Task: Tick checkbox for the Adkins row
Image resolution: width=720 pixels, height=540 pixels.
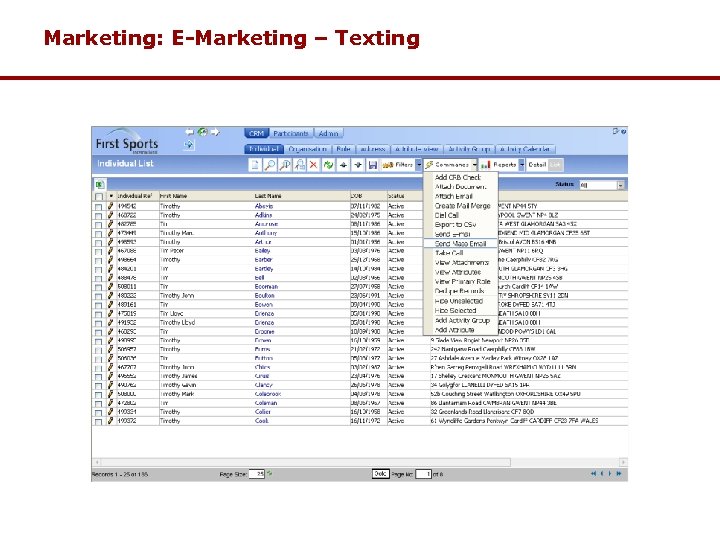Action: pos(98,216)
